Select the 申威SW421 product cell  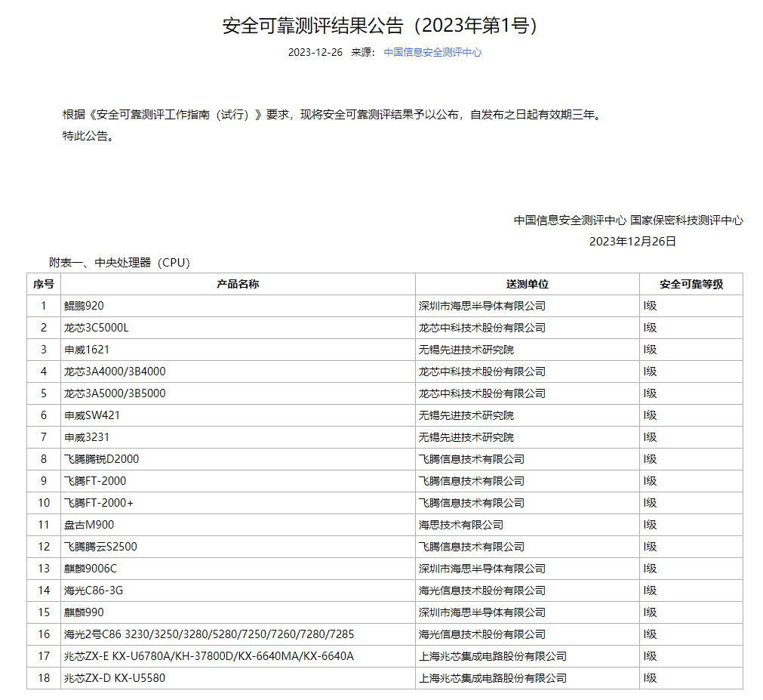click(x=238, y=416)
